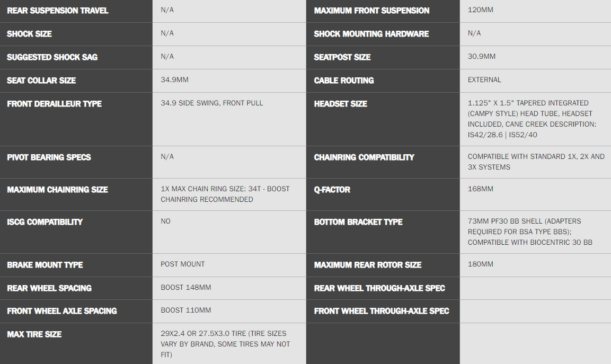Click the Front Derailleur Type label
This screenshot has width=611, height=364.
pyautogui.click(x=54, y=104)
